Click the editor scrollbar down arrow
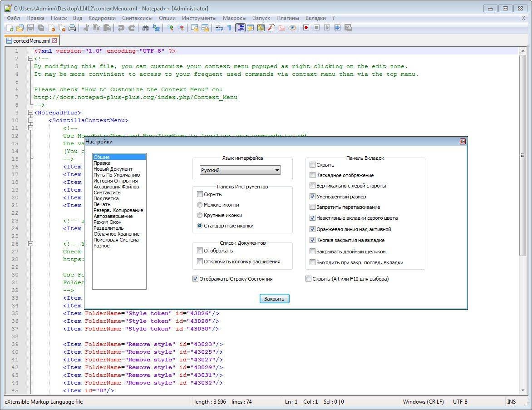This screenshot has width=532, height=410. pyautogui.click(x=522, y=390)
